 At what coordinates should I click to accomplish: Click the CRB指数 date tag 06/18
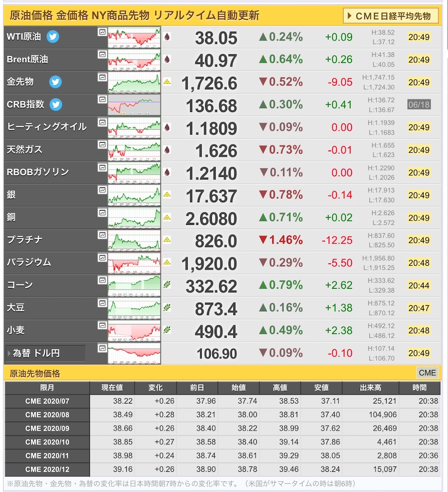[x=419, y=104]
